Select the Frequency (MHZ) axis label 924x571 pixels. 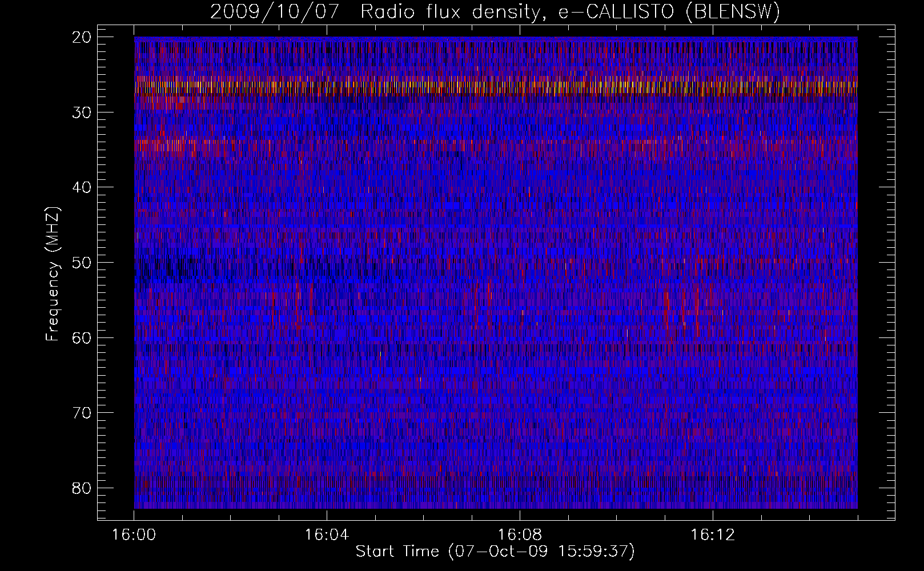53,274
